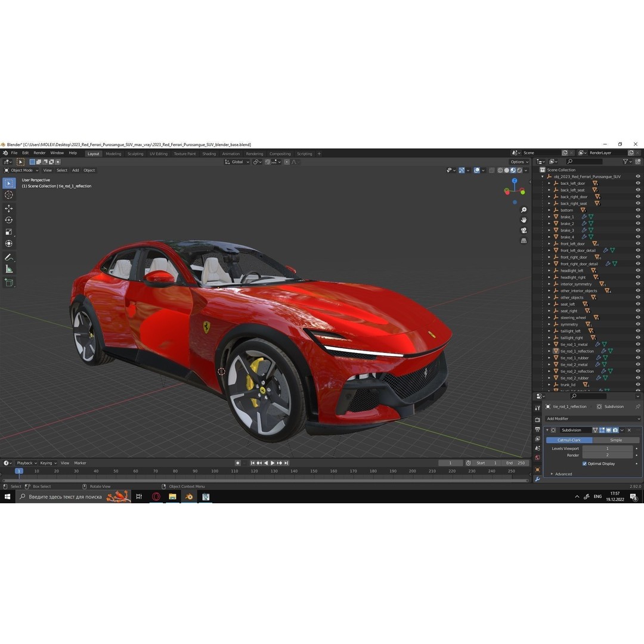The height and width of the screenshot is (644, 644).
Task: Jump to the timeline end frame
Action: (x=287, y=463)
